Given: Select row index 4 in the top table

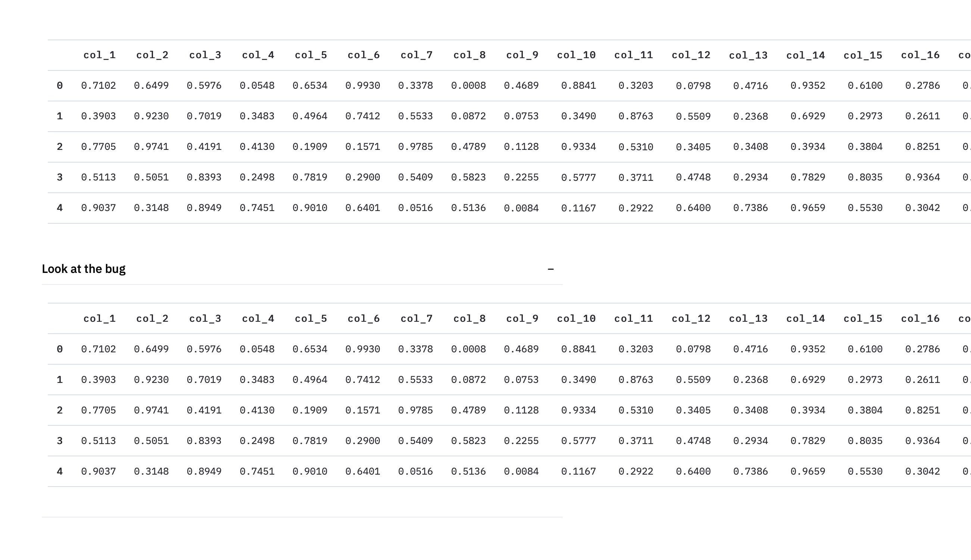Looking at the screenshot, I should coord(59,207).
